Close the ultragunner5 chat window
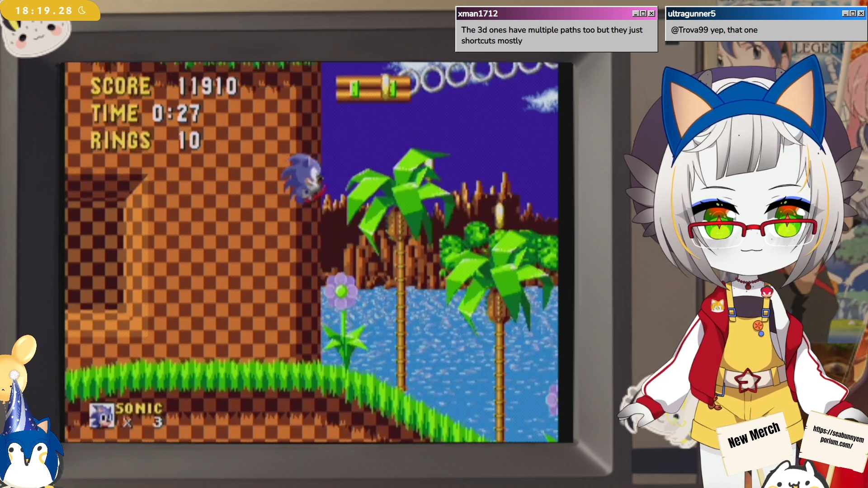The width and height of the screenshot is (868, 488). [x=861, y=14]
